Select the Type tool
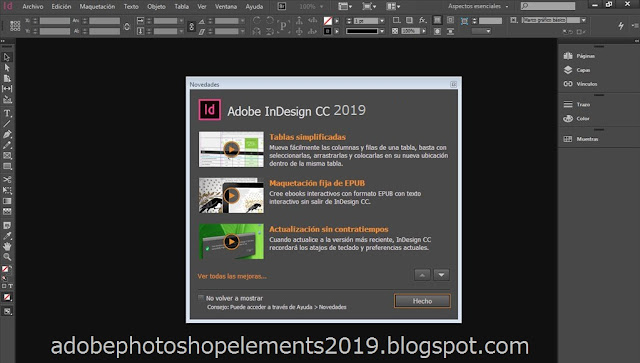Screen dimensions: 640x363 point(7,114)
